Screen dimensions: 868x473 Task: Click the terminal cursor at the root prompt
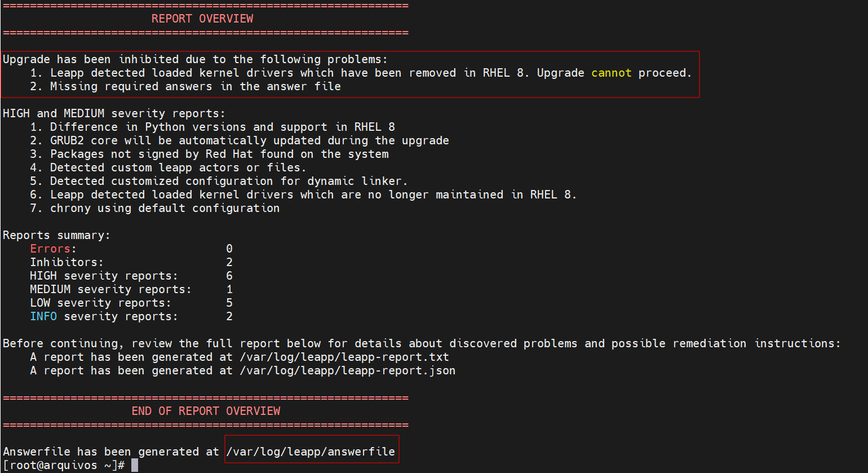(x=135, y=465)
